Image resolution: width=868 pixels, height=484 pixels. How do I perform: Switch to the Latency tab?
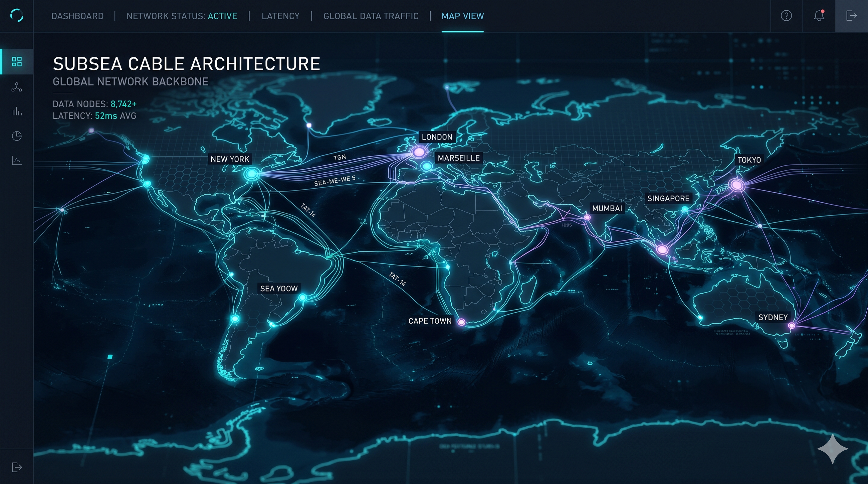point(280,16)
